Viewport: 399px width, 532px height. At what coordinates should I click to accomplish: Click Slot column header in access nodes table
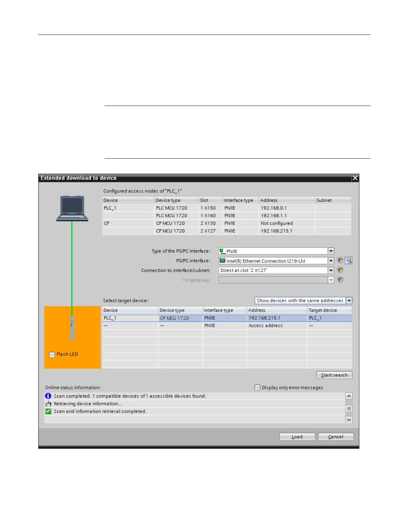pos(210,200)
